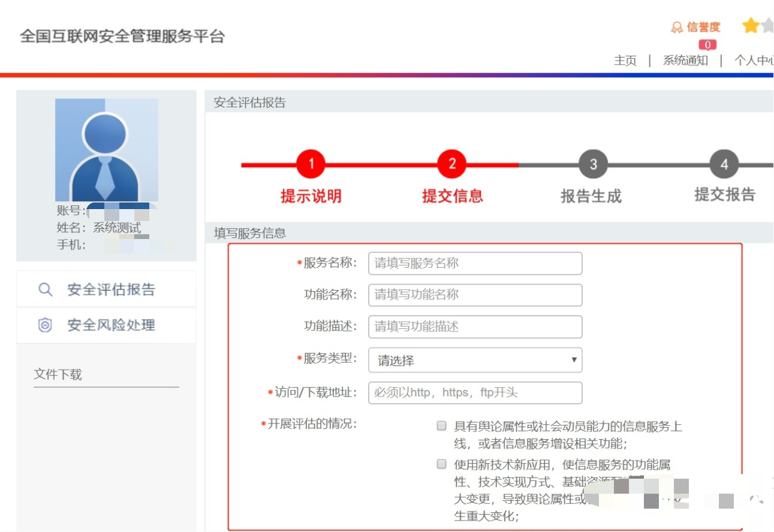This screenshot has width=774, height=532.
Task: Select step 1 circle 提示说明
Action: pyautogui.click(x=311, y=164)
